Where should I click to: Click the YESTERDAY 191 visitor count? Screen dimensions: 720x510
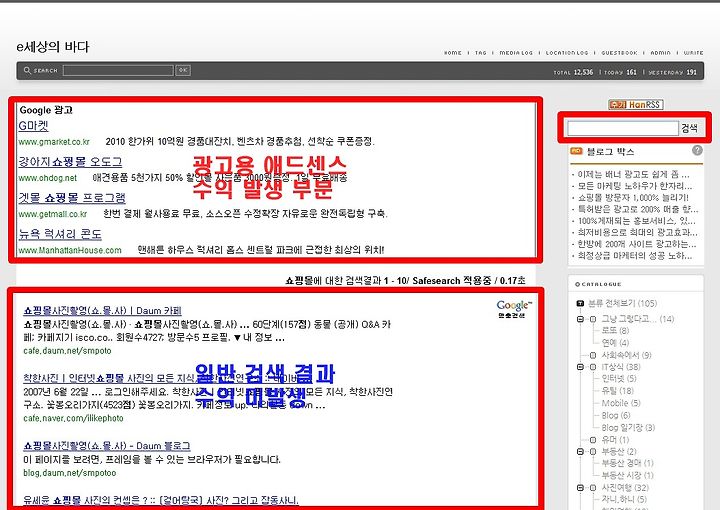pyautogui.click(x=672, y=73)
